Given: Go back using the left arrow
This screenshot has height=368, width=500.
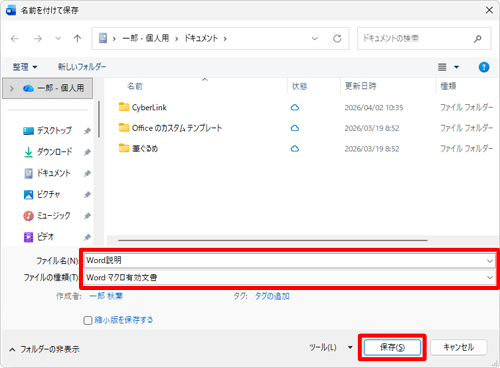Looking at the screenshot, I should (x=15, y=39).
